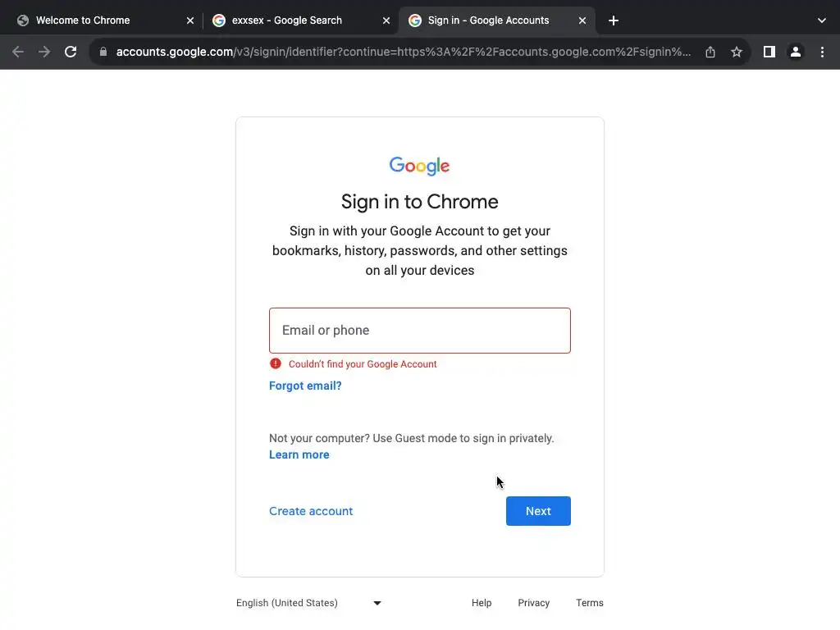The image size is (840, 630).
Task: Click the Create account link
Action: [311, 511]
